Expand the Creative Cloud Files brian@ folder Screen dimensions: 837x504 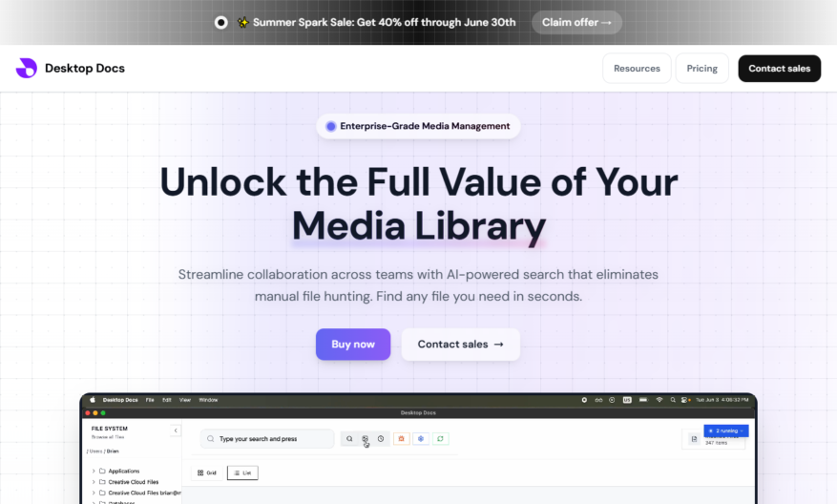pos(94,493)
